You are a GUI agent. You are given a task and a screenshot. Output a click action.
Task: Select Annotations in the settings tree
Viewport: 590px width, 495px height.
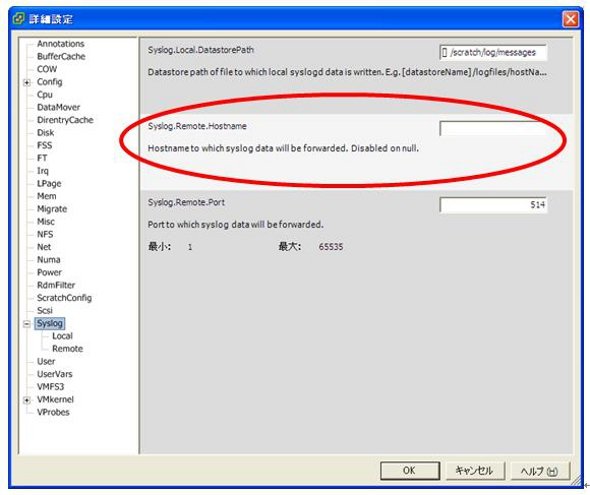click(61, 44)
